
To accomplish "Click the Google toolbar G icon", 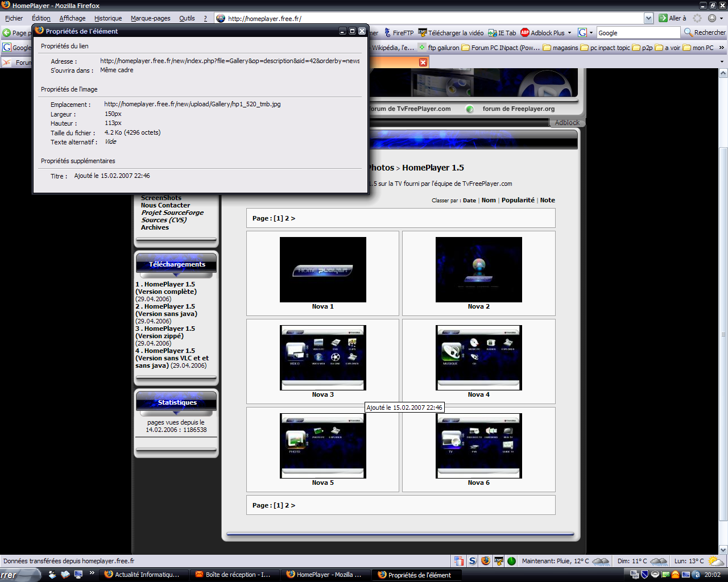I will coord(7,48).
